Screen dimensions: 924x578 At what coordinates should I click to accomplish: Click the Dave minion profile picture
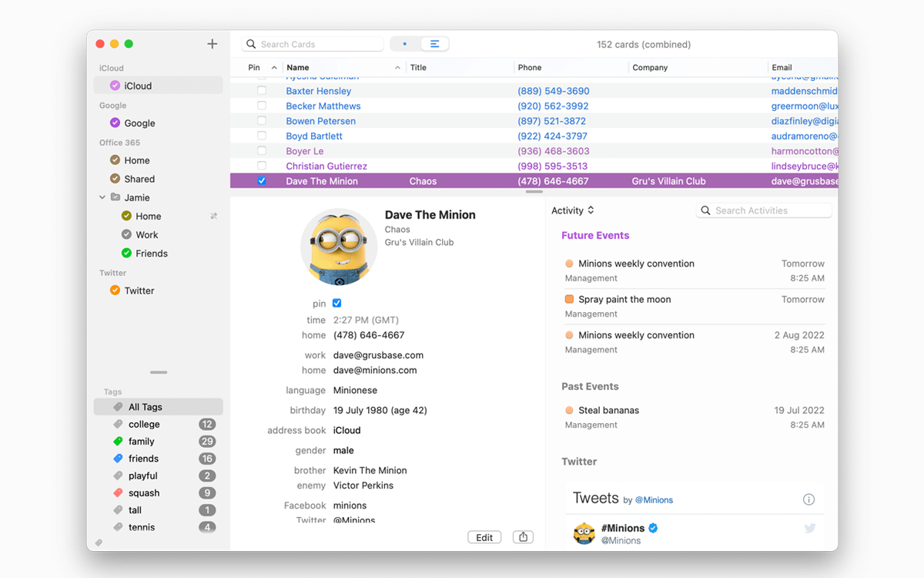(x=339, y=247)
